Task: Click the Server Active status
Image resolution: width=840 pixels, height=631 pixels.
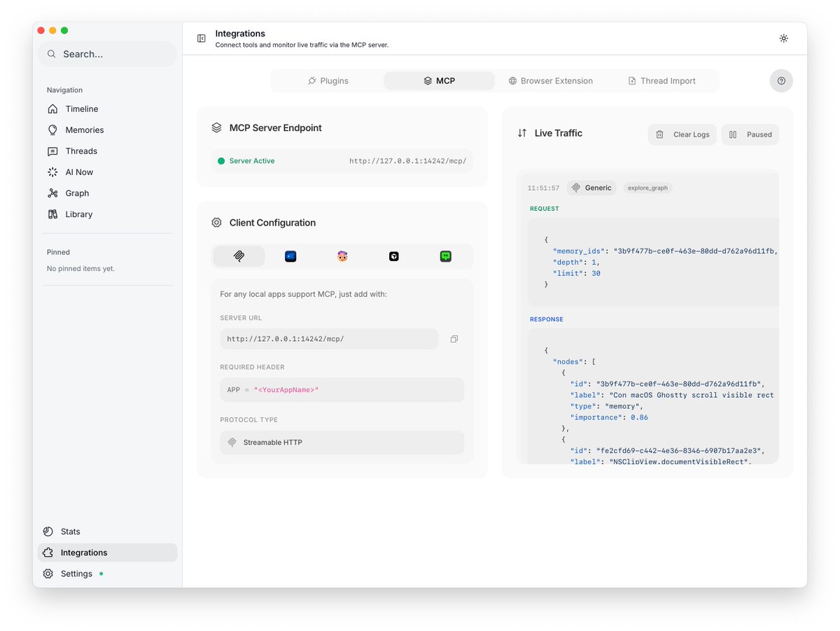Action: click(246, 161)
